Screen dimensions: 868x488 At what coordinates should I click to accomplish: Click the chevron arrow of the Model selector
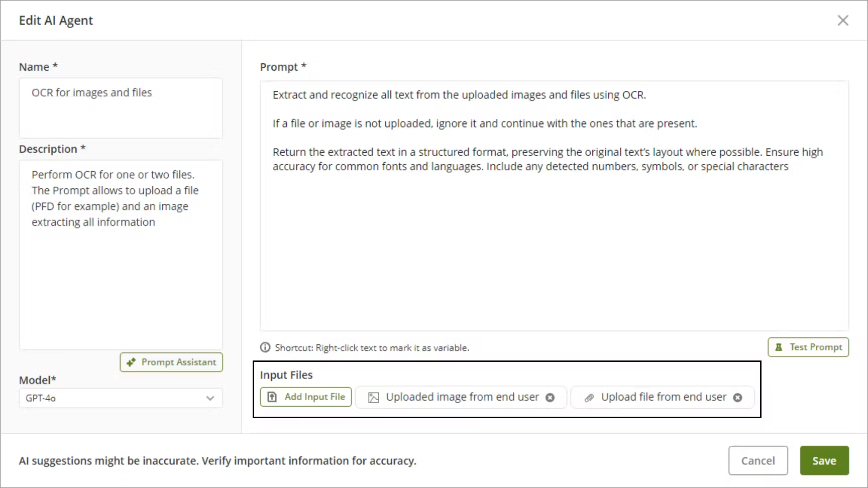pos(210,398)
